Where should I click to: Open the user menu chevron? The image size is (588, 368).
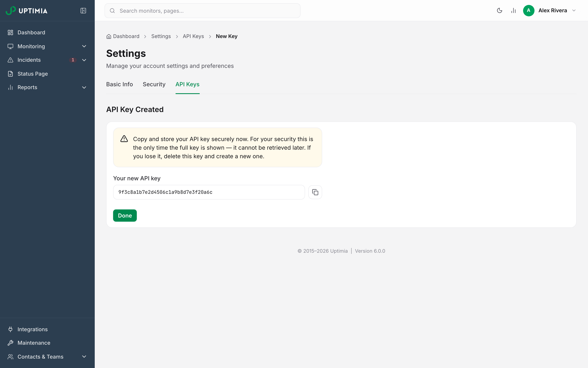click(x=574, y=10)
